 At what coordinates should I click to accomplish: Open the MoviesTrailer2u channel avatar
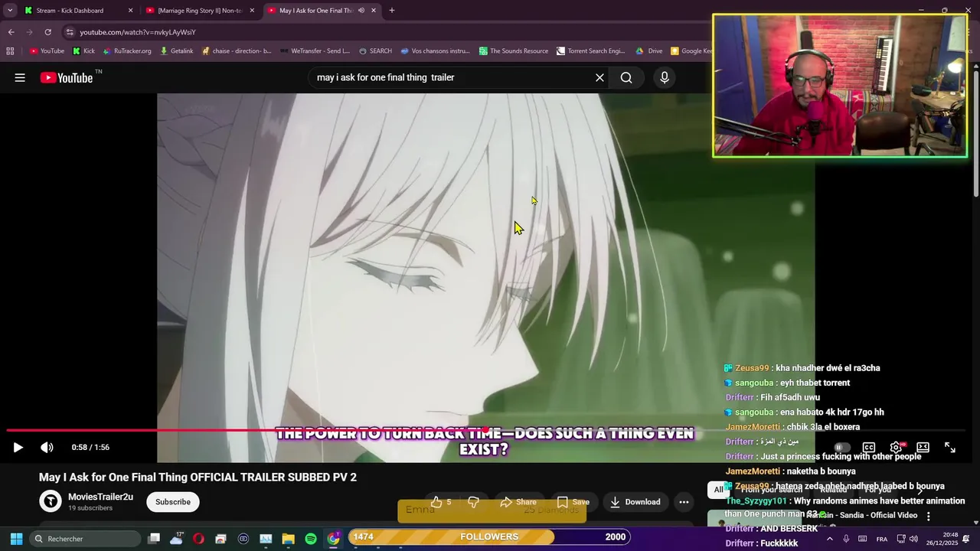[x=51, y=501]
